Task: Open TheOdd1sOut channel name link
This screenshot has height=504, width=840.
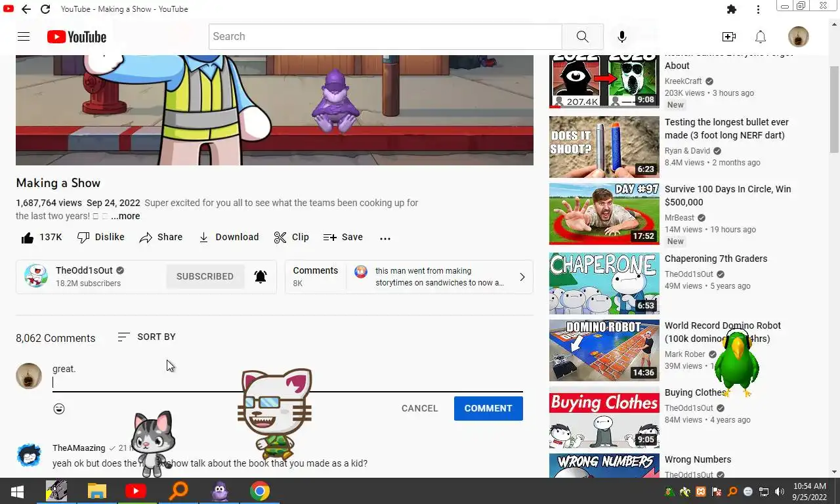Action: pos(84,270)
